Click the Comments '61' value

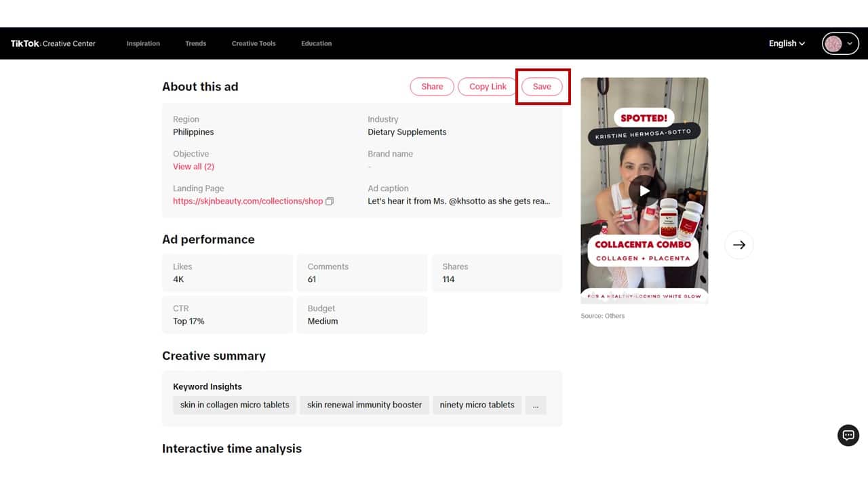pyautogui.click(x=312, y=279)
